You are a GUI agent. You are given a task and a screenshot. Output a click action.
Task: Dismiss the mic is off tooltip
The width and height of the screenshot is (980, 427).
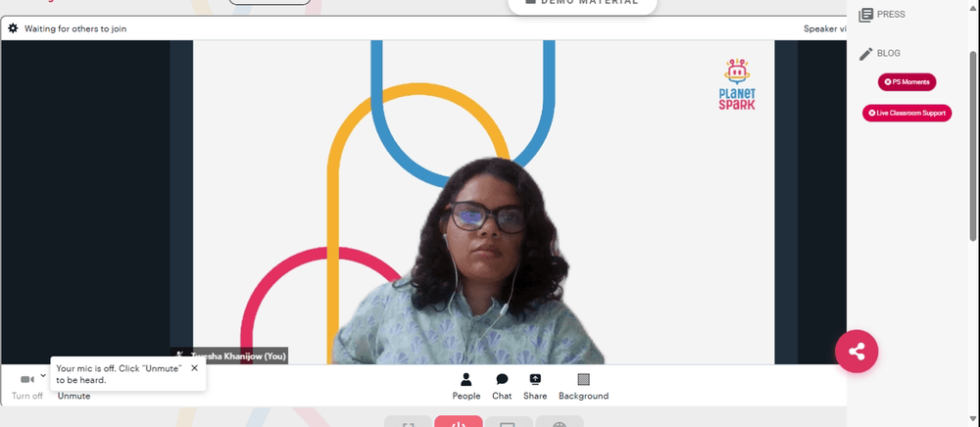tap(194, 367)
